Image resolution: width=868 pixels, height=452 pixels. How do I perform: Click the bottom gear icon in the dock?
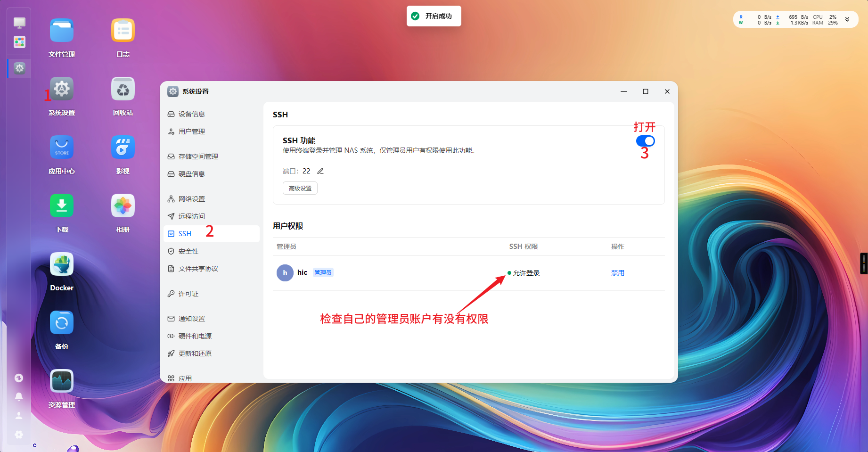click(19, 435)
